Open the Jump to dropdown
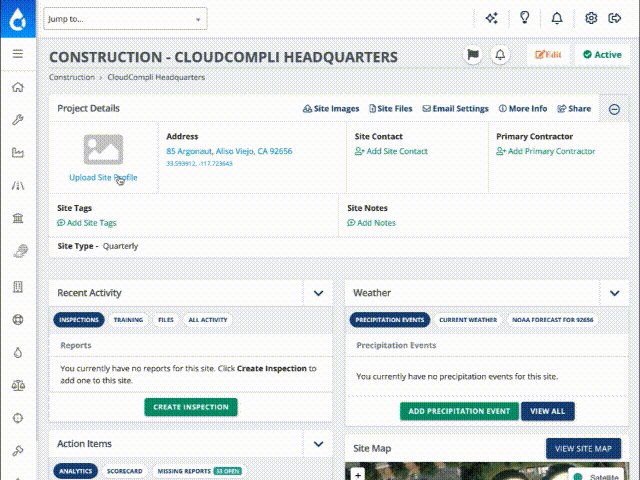Image resolution: width=640 pixels, height=480 pixels. point(125,19)
